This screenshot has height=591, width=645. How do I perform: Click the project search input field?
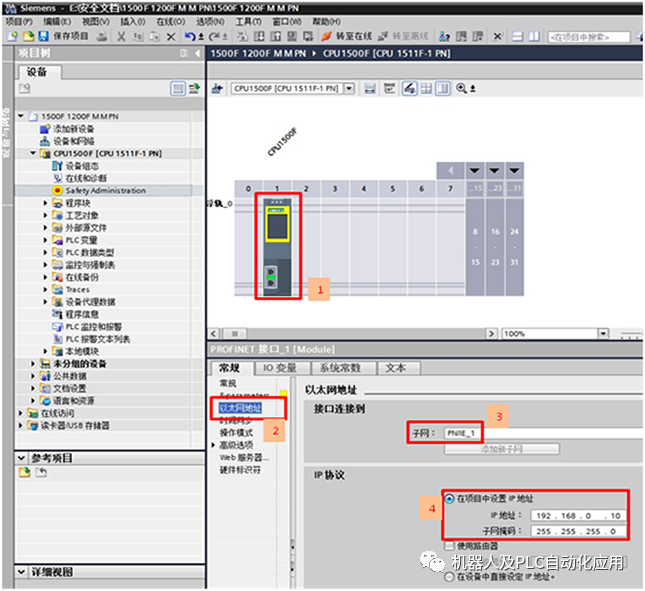click(589, 37)
